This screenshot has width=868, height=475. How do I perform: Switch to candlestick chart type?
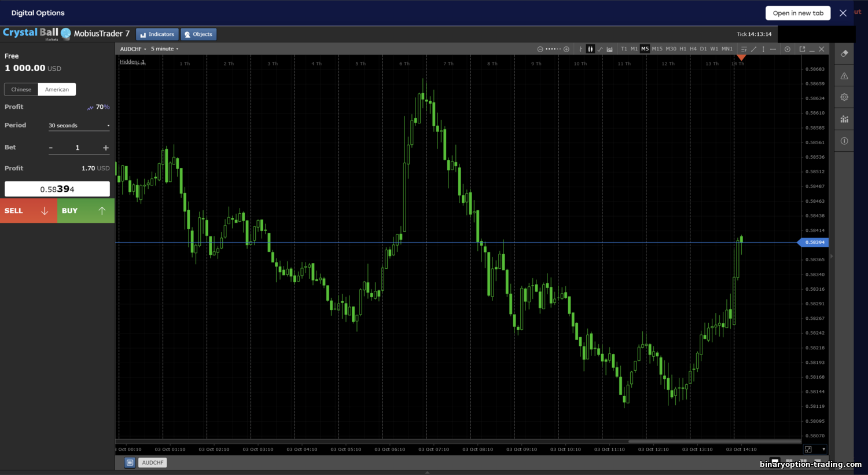(x=590, y=49)
